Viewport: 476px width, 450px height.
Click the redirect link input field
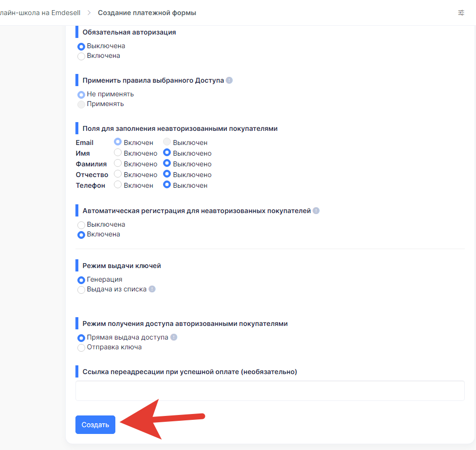click(270, 391)
